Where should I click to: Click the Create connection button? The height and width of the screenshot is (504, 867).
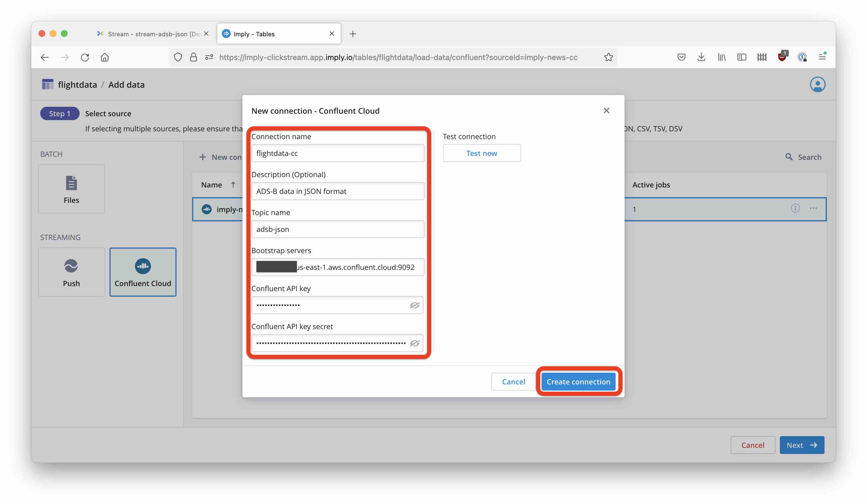[x=578, y=382]
